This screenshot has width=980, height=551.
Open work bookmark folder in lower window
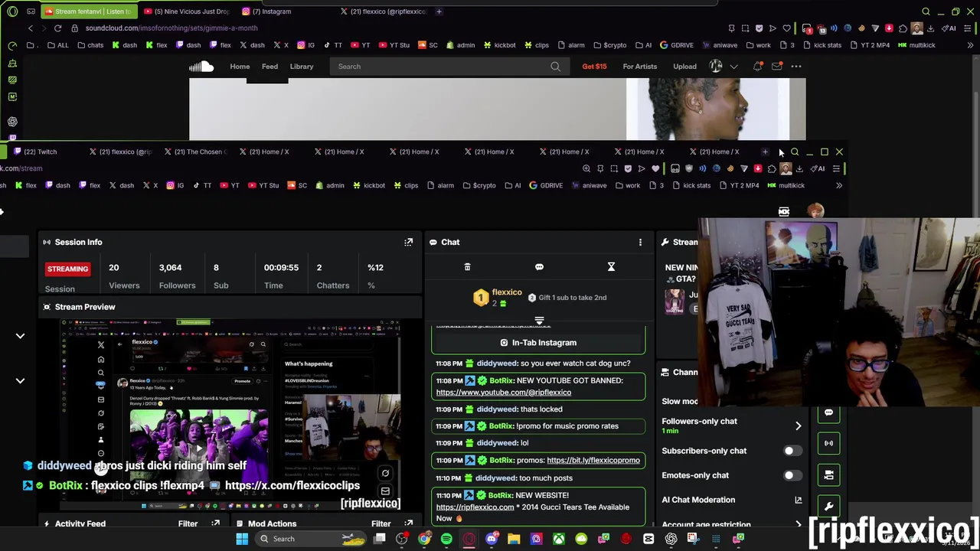[x=628, y=185]
